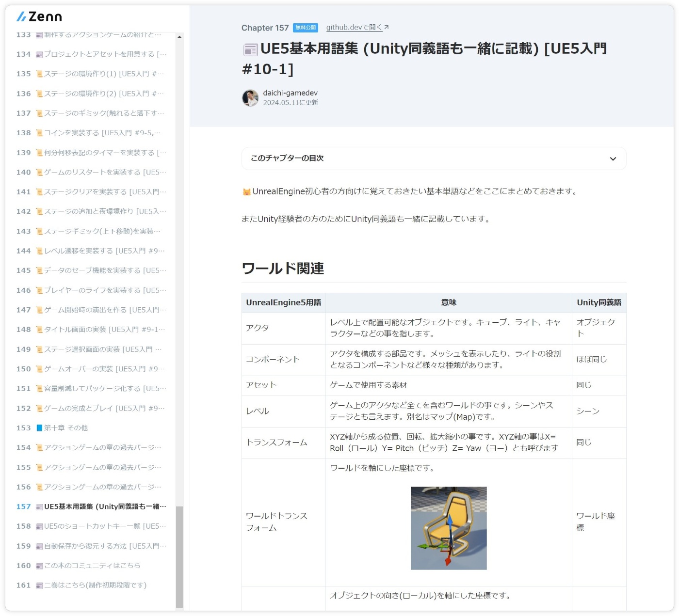
Task: Click chapter 154 アクションゲームの章の過去バージョン
Action: click(x=102, y=447)
